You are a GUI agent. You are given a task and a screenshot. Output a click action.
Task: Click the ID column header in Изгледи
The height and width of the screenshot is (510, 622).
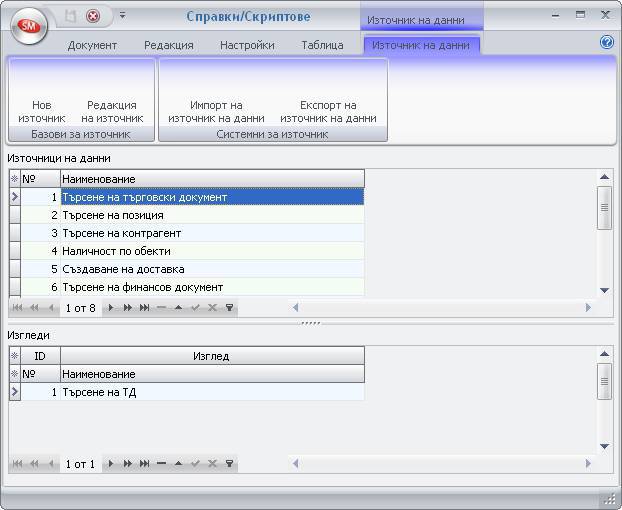pos(40,356)
